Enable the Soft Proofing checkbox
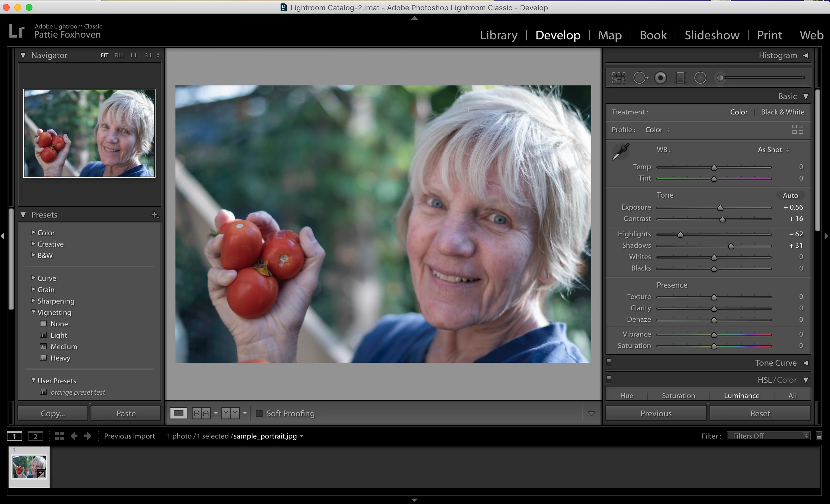The height and width of the screenshot is (504, 830). (259, 413)
